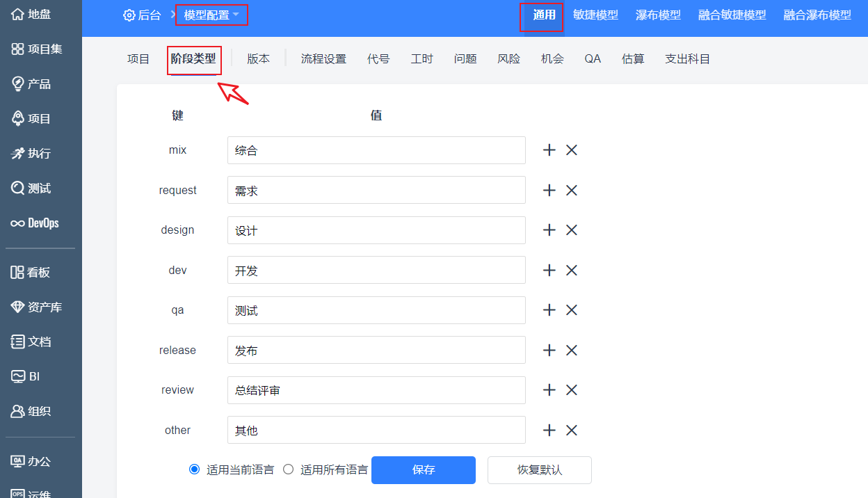
Task: Open the 融合瀑布模型 tab
Action: [x=817, y=15]
